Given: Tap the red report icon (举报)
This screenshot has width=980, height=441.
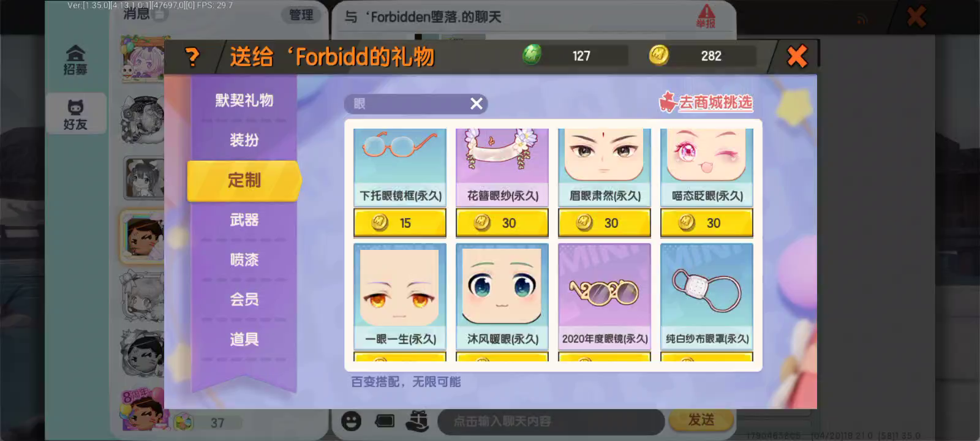Looking at the screenshot, I should (x=706, y=16).
